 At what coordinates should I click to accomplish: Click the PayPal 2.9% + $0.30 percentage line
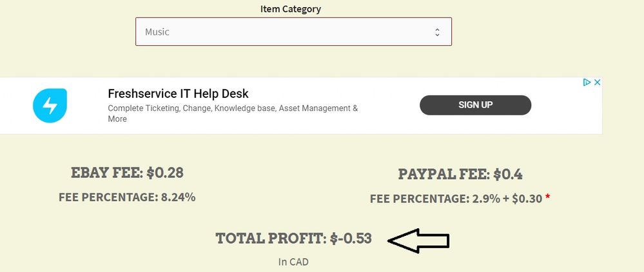point(456,199)
